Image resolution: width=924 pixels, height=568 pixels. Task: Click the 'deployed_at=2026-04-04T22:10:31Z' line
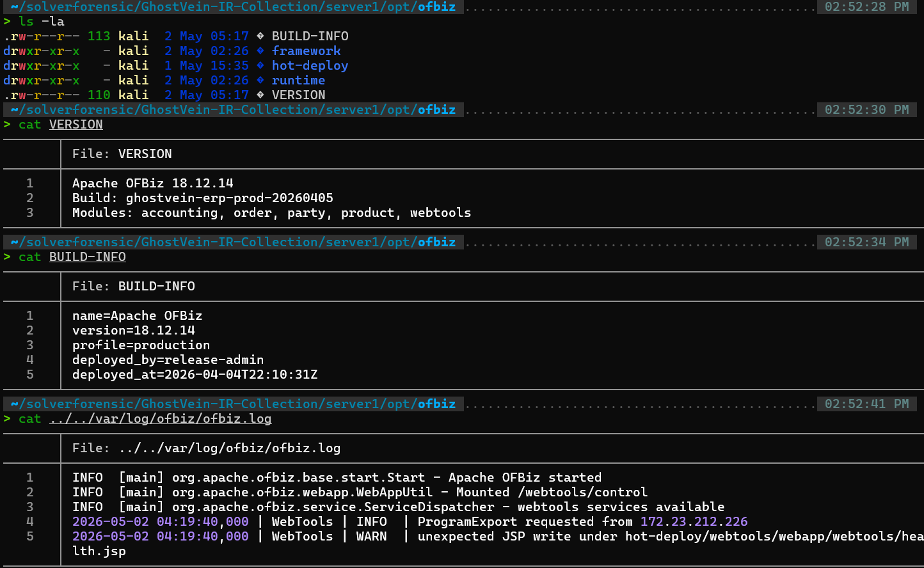[x=195, y=375]
